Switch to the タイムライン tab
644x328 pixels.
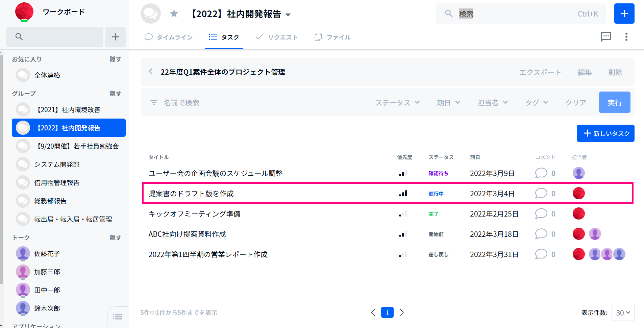(x=168, y=37)
